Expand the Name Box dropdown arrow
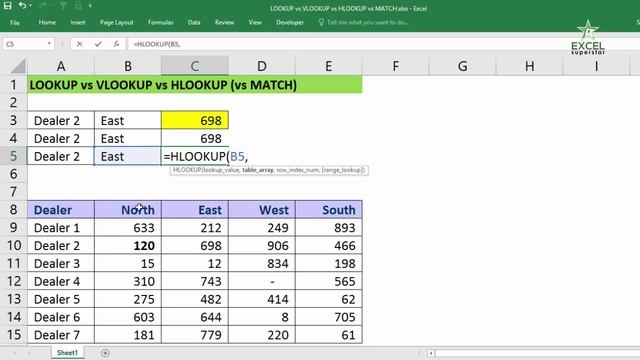 click(x=49, y=44)
